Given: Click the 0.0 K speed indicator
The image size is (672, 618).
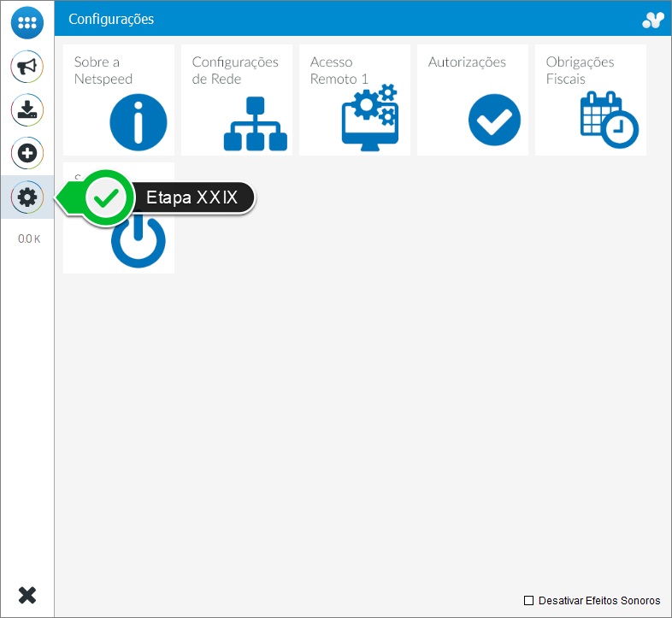Looking at the screenshot, I should [x=29, y=238].
